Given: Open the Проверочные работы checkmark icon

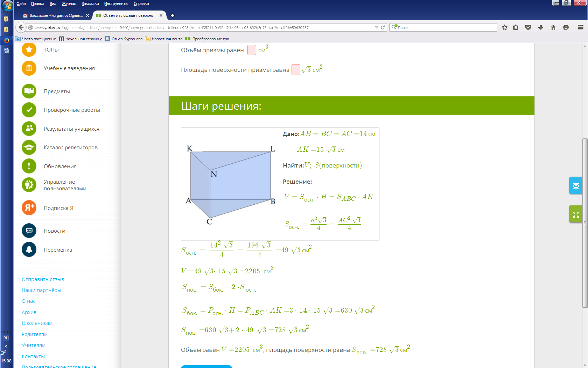Looking at the screenshot, I should [x=29, y=110].
